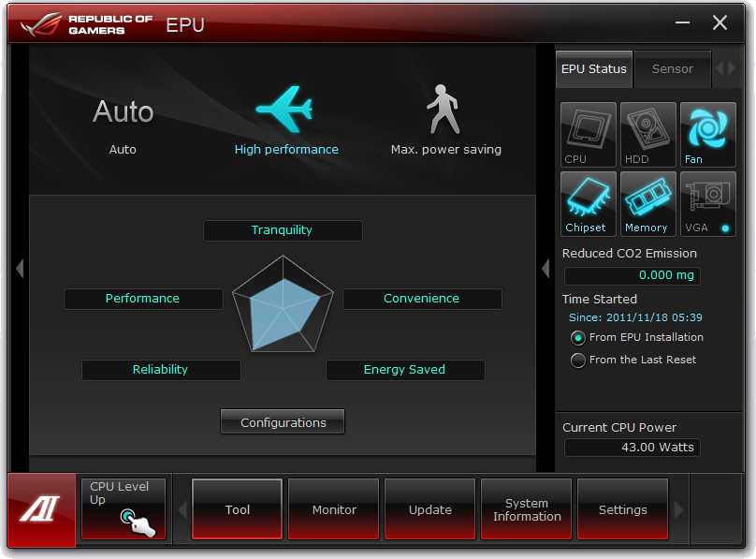756x559 pixels.
Task: Click the Reliability label
Action: (x=161, y=370)
